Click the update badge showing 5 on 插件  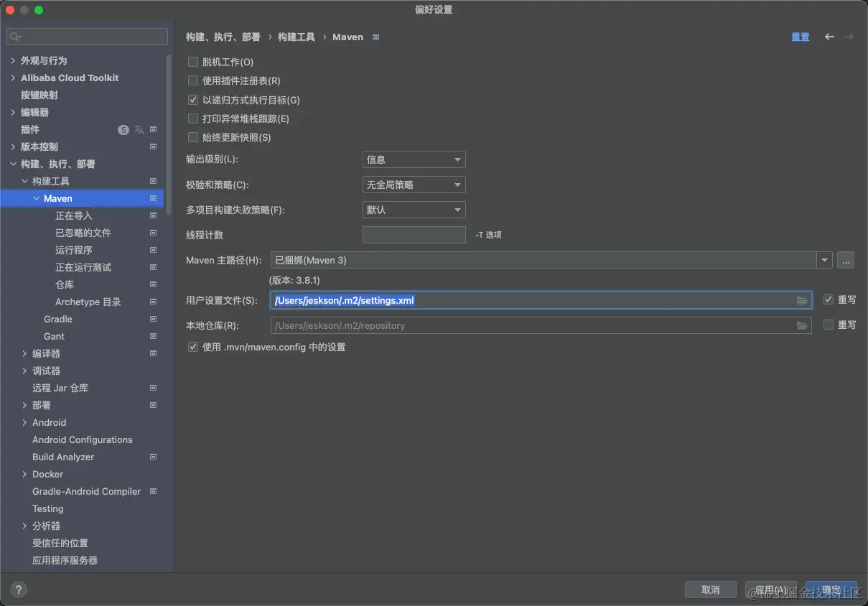(x=123, y=130)
